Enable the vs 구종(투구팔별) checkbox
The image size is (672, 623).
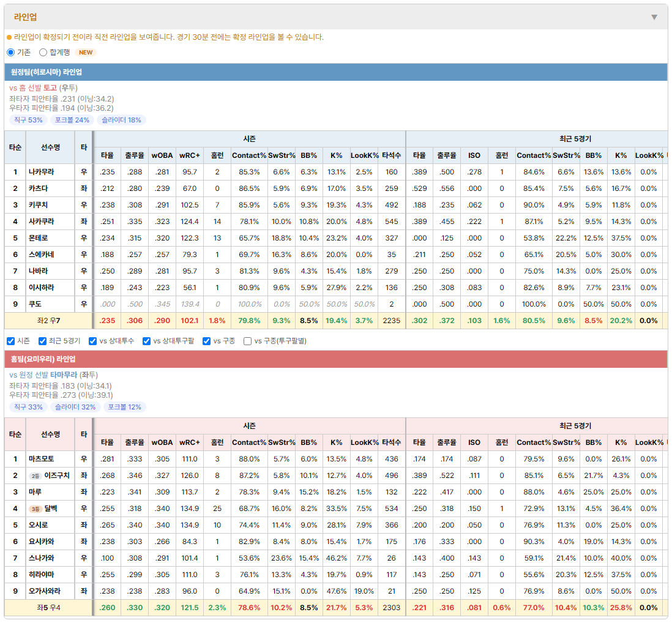pos(247,341)
